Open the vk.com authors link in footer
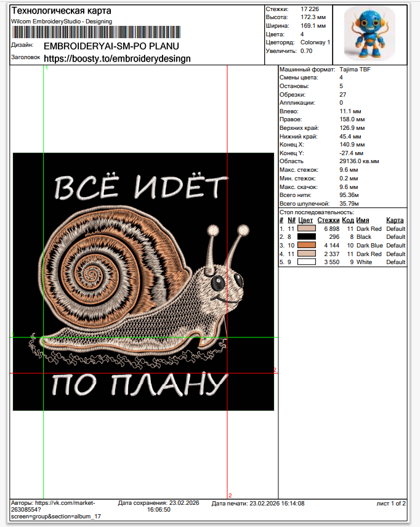 [x=52, y=507]
